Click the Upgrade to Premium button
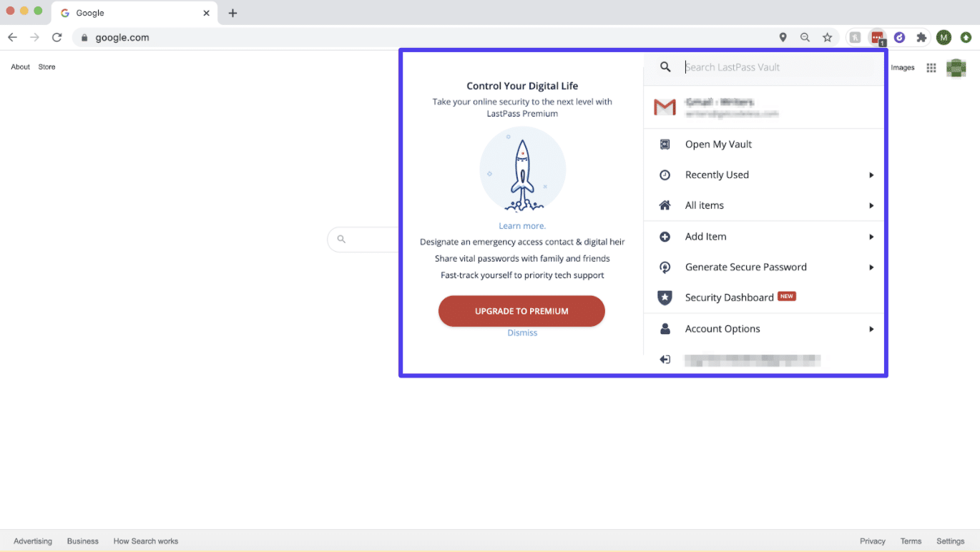This screenshot has height=552, width=980. click(x=521, y=311)
